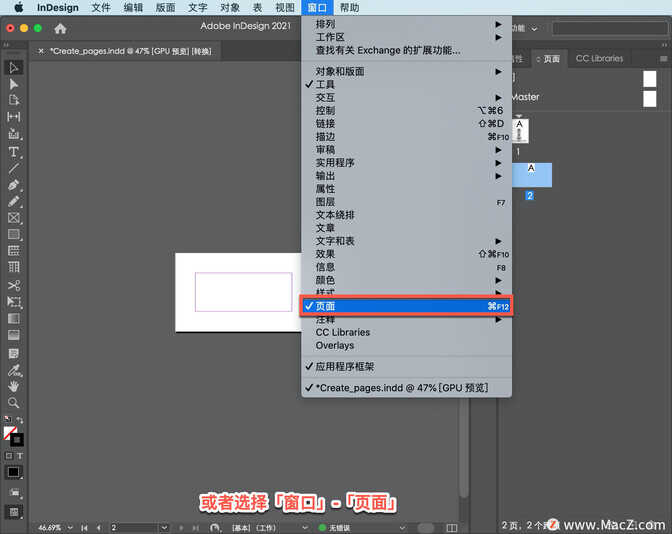
Task: Open the 版面 menu
Action: coord(165,8)
